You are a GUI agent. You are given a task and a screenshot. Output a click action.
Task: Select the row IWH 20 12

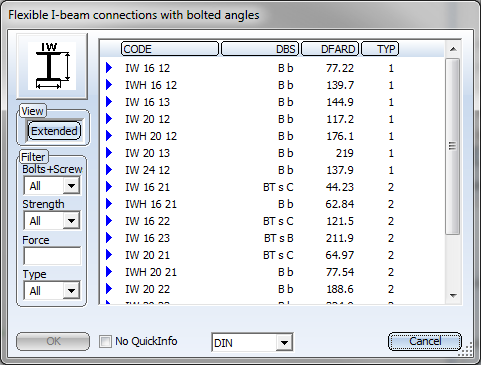273,136
